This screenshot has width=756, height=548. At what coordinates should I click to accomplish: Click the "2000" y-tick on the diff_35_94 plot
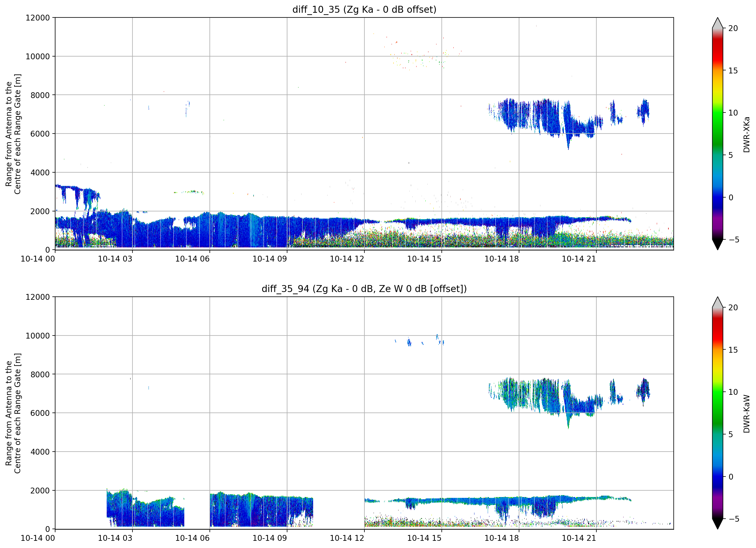click(x=40, y=491)
